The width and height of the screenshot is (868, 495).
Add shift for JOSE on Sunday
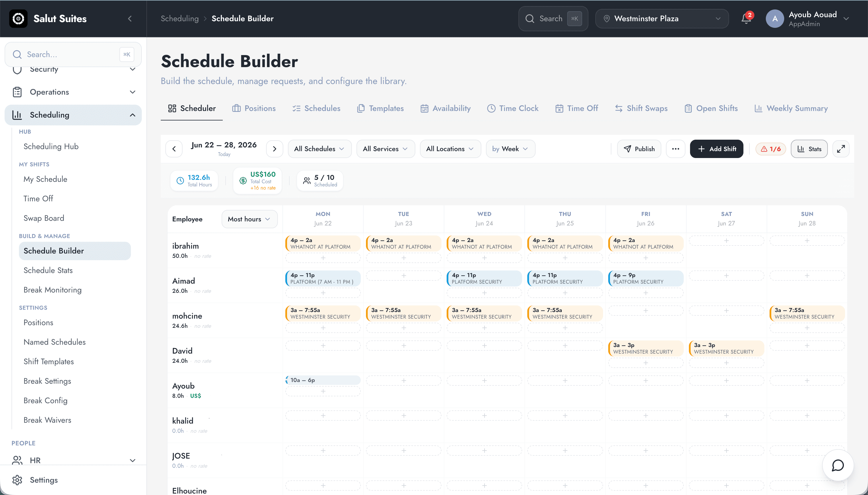(x=807, y=451)
